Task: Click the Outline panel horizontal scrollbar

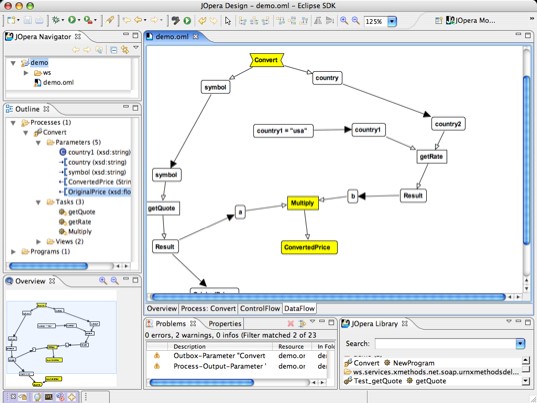Action: (49, 266)
